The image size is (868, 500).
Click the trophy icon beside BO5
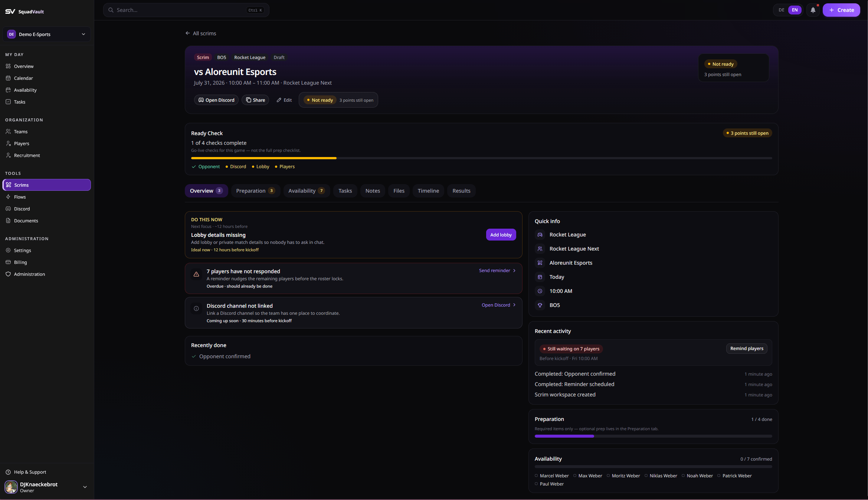pos(540,305)
